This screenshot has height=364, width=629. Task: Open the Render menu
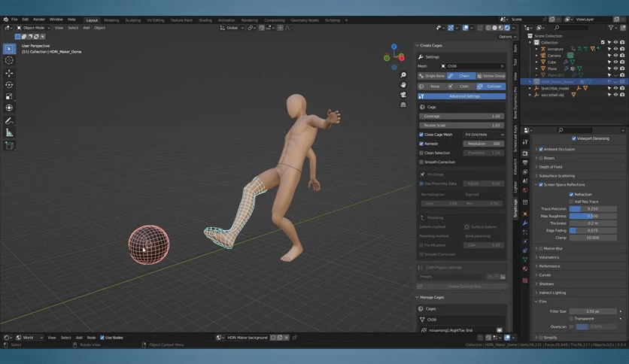tap(39, 20)
